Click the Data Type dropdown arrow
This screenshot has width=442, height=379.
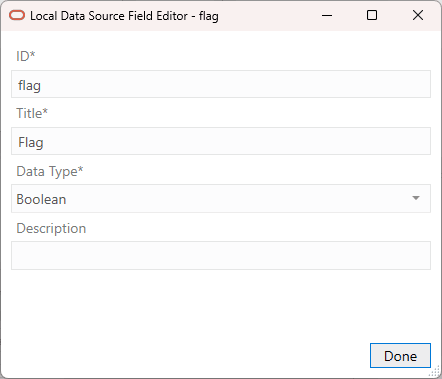(x=415, y=198)
